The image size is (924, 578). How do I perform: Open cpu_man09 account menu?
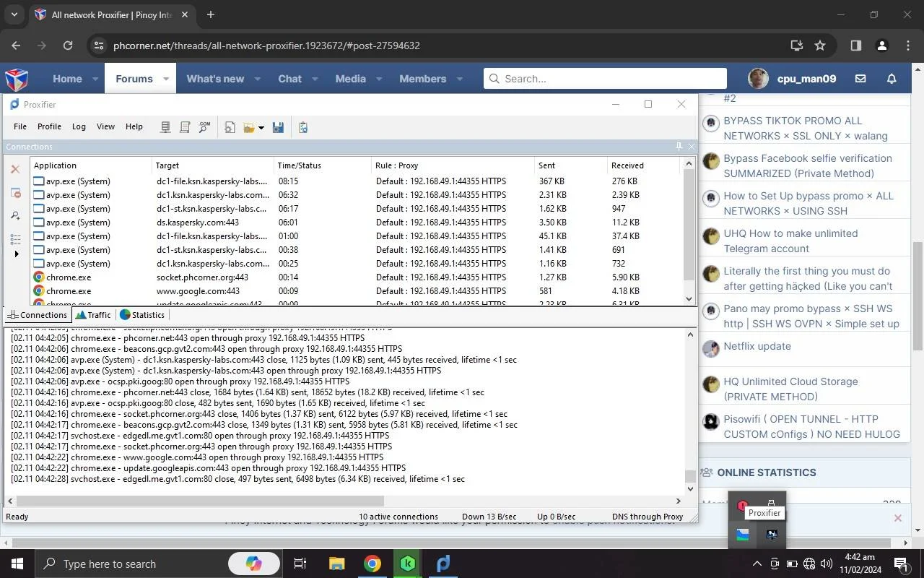(793, 79)
